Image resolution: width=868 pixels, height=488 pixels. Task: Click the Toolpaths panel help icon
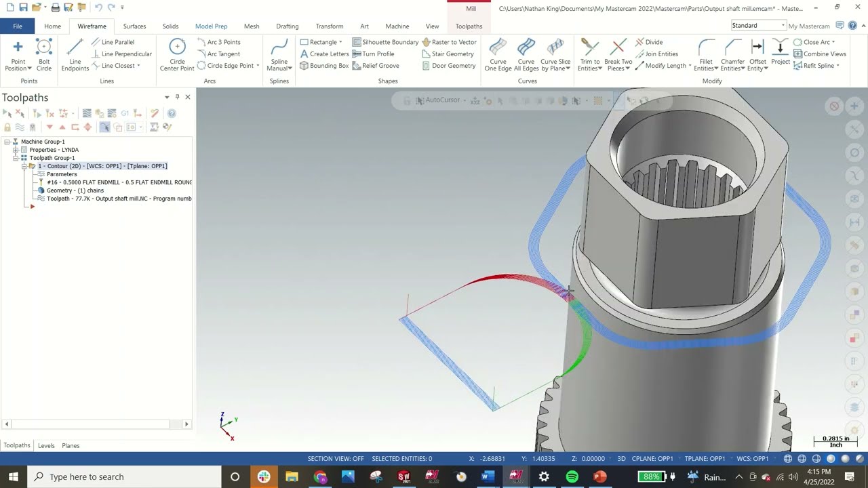172,113
